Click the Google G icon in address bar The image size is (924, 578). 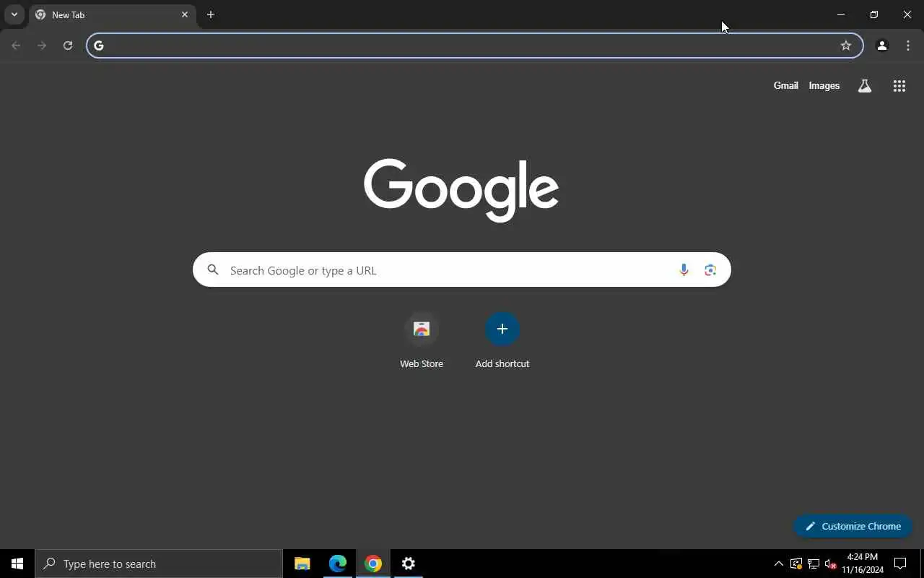(99, 46)
